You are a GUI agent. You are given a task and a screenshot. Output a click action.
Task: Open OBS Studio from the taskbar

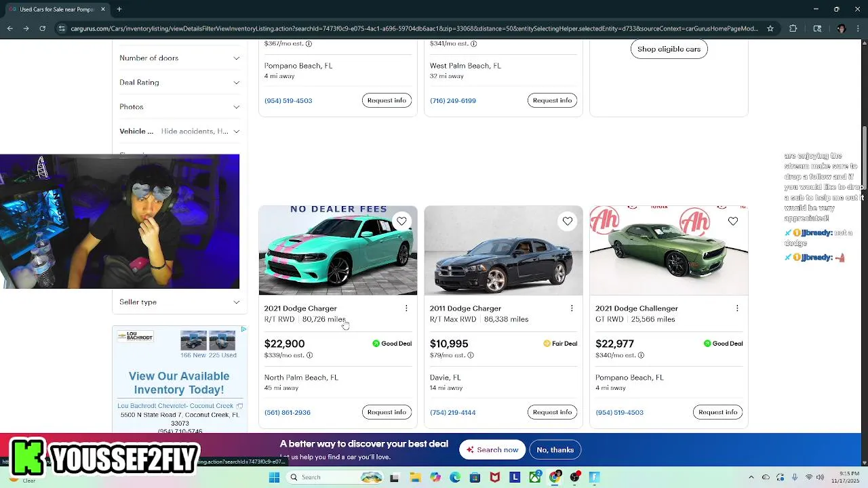point(575,477)
